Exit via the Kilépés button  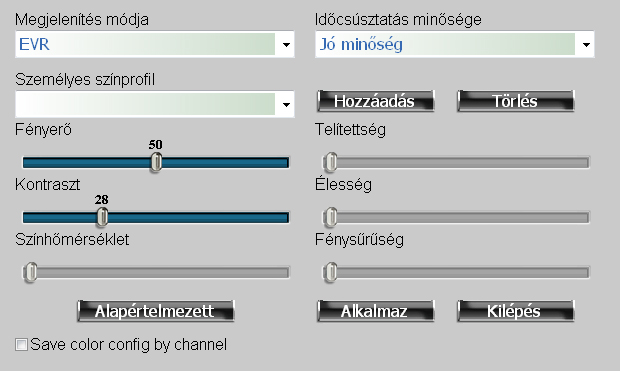coord(515,311)
